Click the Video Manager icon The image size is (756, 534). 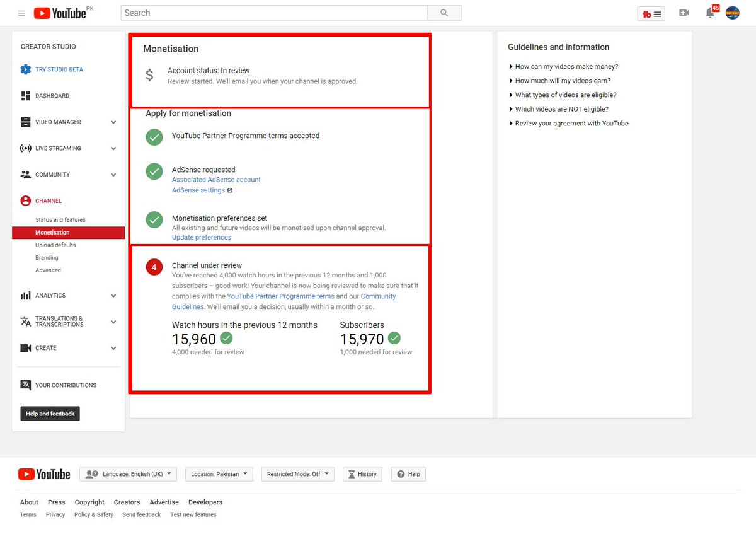pos(25,122)
